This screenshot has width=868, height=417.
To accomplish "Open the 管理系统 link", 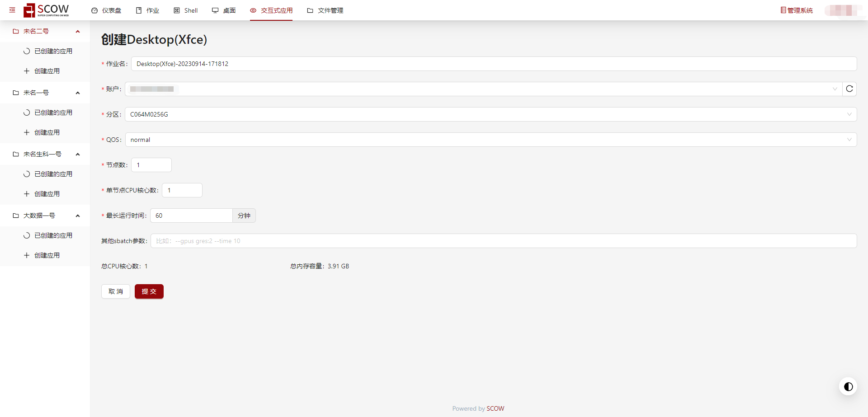I will pyautogui.click(x=797, y=10).
